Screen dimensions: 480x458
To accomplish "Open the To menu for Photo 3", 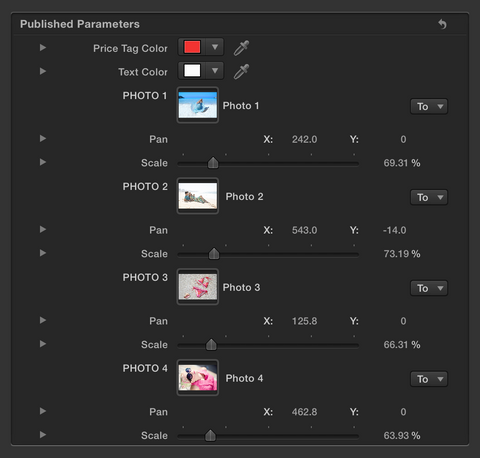I will coord(429,288).
